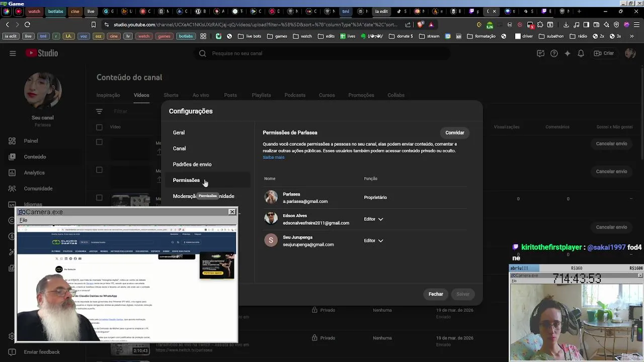The width and height of the screenshot is (644, 362).
Task: Open File menu in left Camera.exe window
Action: [23, 220]
